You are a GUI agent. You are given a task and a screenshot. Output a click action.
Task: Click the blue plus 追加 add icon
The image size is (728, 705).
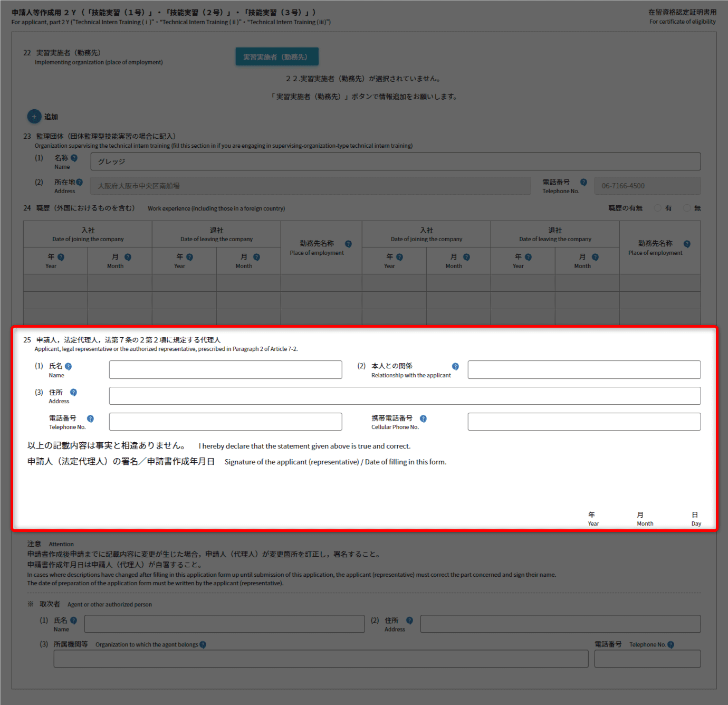34,117
